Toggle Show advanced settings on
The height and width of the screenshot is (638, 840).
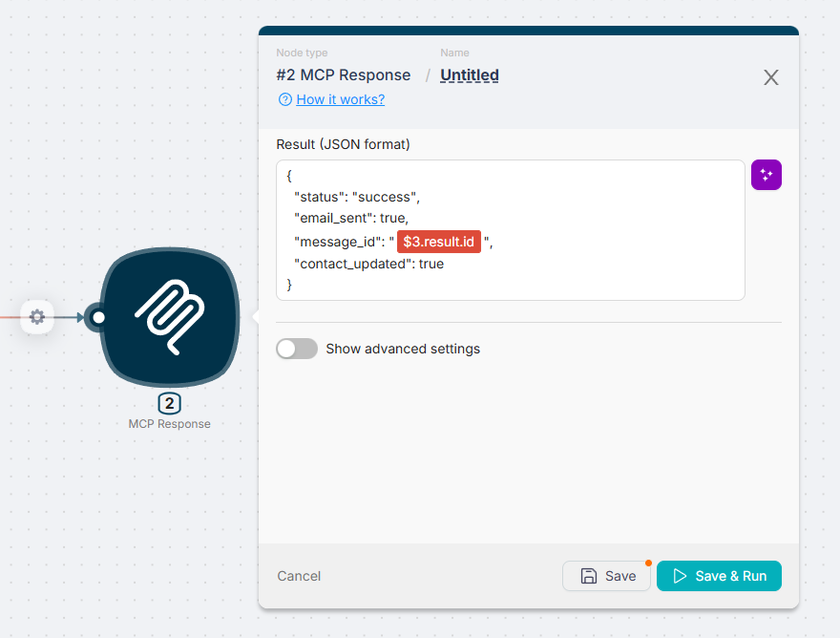(x=296, y=349)
